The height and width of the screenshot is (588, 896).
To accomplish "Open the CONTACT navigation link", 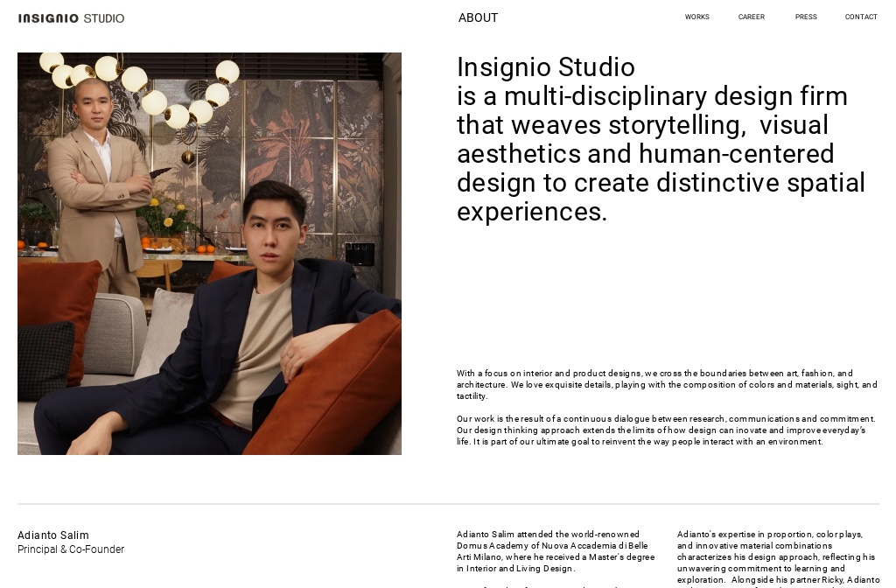I will tap(861, 17).
